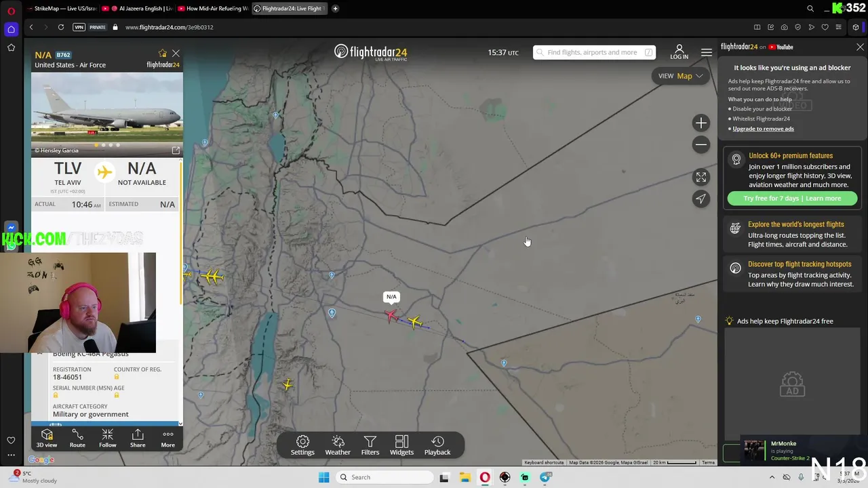Share this flight

pyautogui.click(x=138, y=438)
